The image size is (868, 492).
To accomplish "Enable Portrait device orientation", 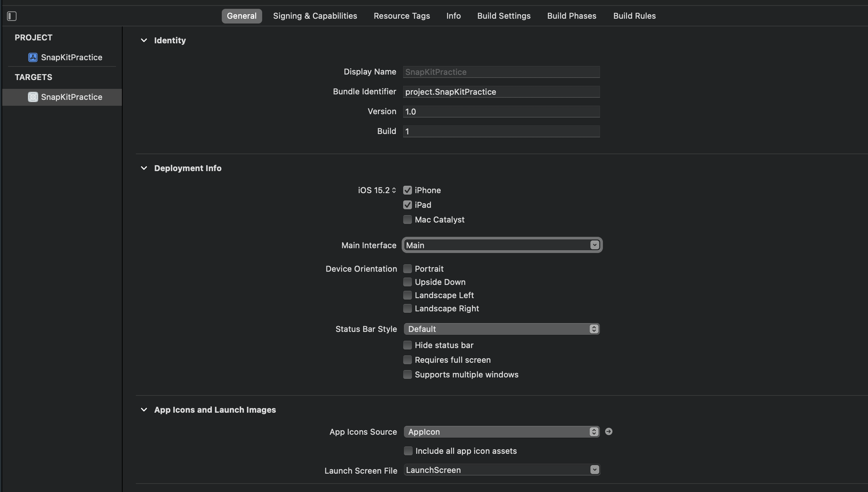I will (x=407, y=269).
